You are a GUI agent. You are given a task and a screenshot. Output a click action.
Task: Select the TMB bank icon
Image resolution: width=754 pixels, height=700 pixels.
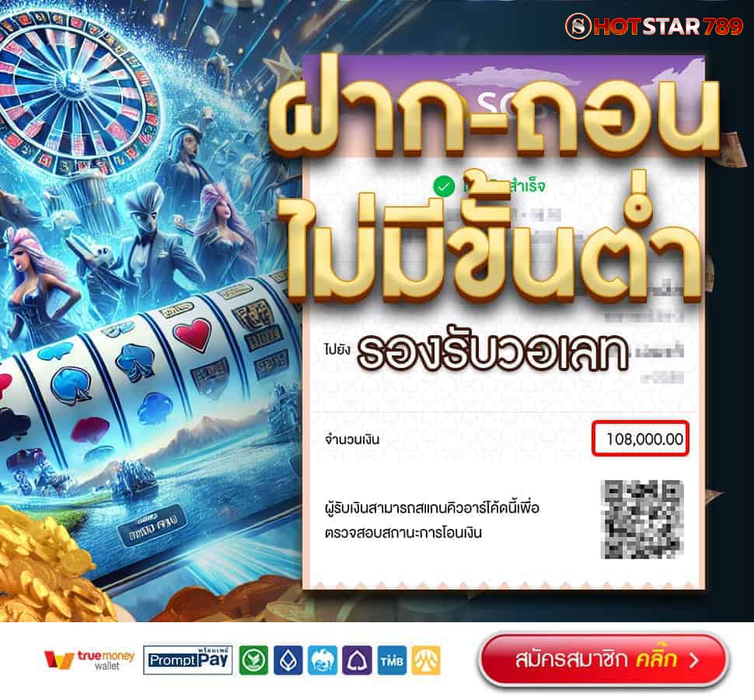pos(392,660)
